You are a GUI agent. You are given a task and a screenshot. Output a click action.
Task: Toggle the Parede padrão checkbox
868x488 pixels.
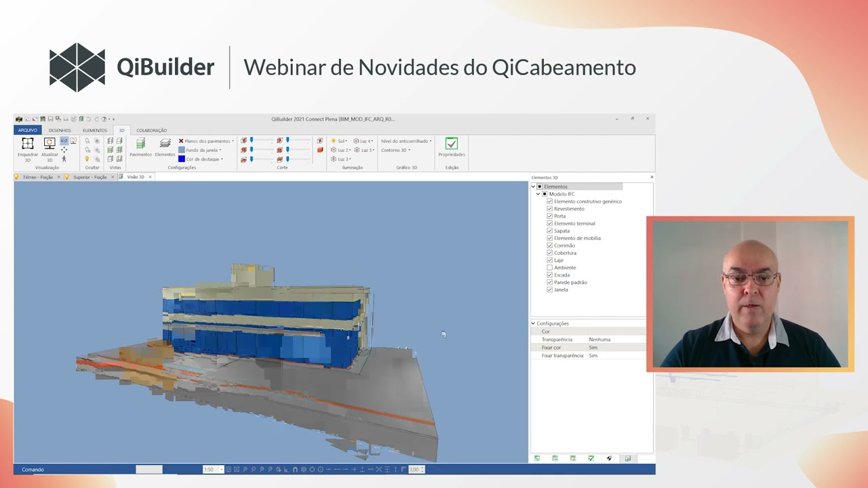(x=550, y=283)
